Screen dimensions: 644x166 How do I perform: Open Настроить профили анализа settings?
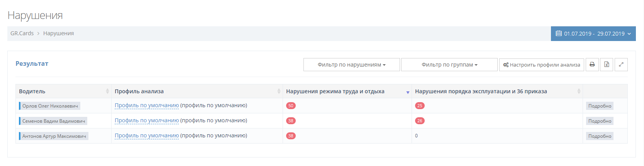pos(541,65)
